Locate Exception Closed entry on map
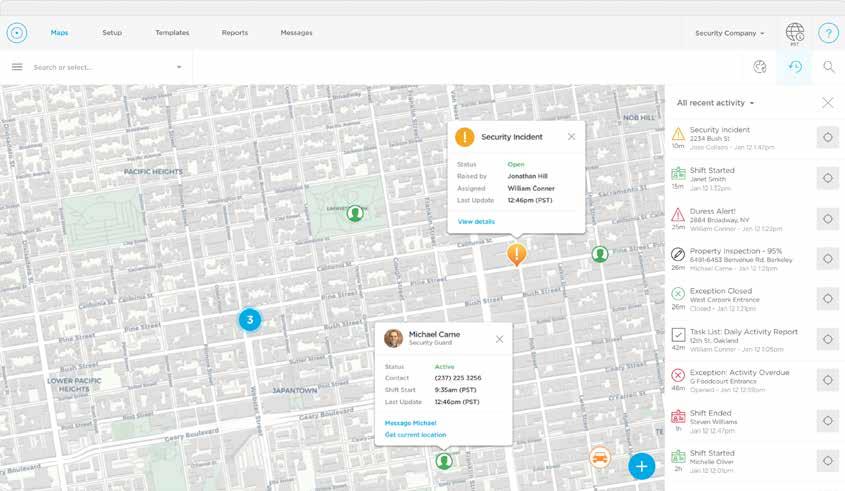 pyautogui.click(x=828, y=299)
